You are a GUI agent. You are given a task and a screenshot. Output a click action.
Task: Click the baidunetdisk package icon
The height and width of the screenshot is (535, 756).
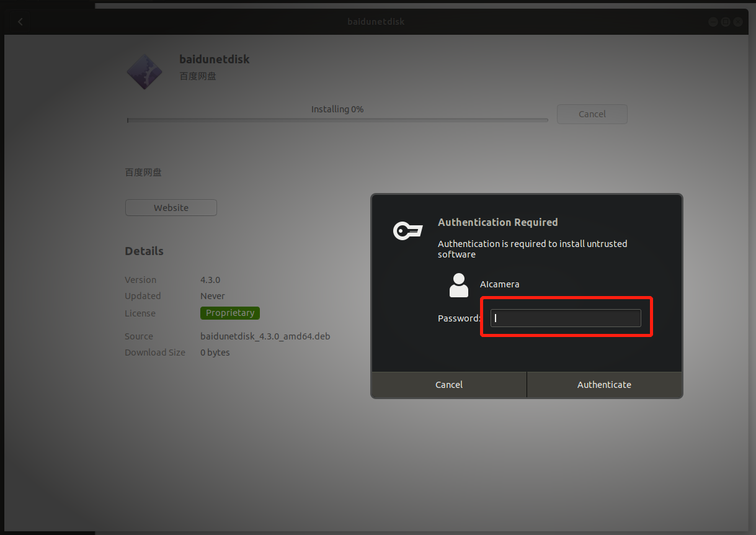click(145, 71)
